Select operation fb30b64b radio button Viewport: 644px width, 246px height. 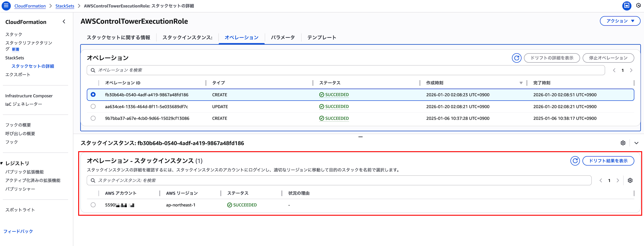pos(93,94)
